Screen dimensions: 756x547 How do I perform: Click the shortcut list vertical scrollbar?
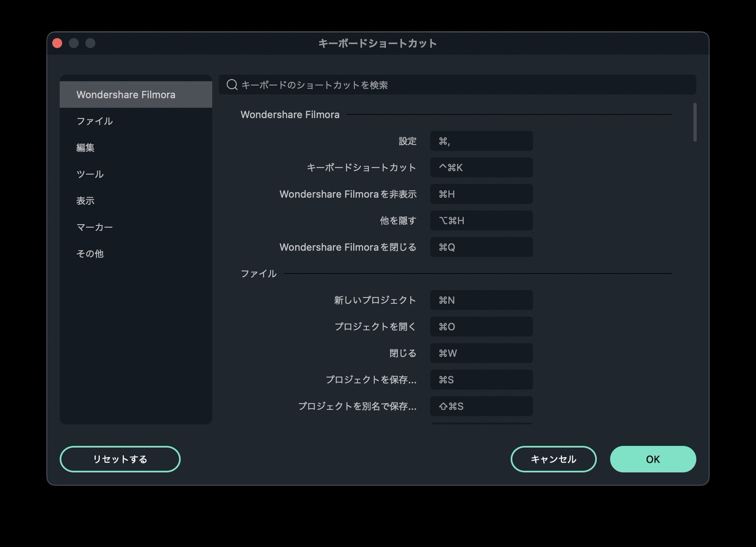coord(695,122)
